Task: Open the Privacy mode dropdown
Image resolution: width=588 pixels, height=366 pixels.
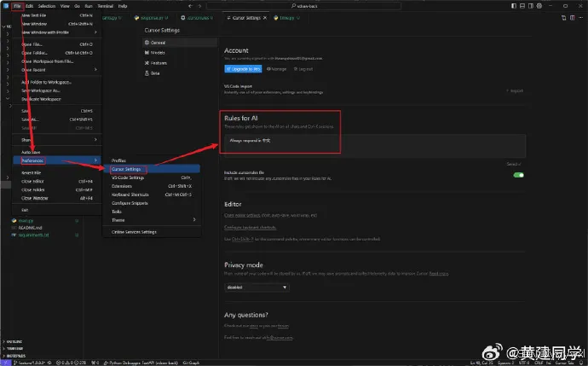Action: pos(256,288)
